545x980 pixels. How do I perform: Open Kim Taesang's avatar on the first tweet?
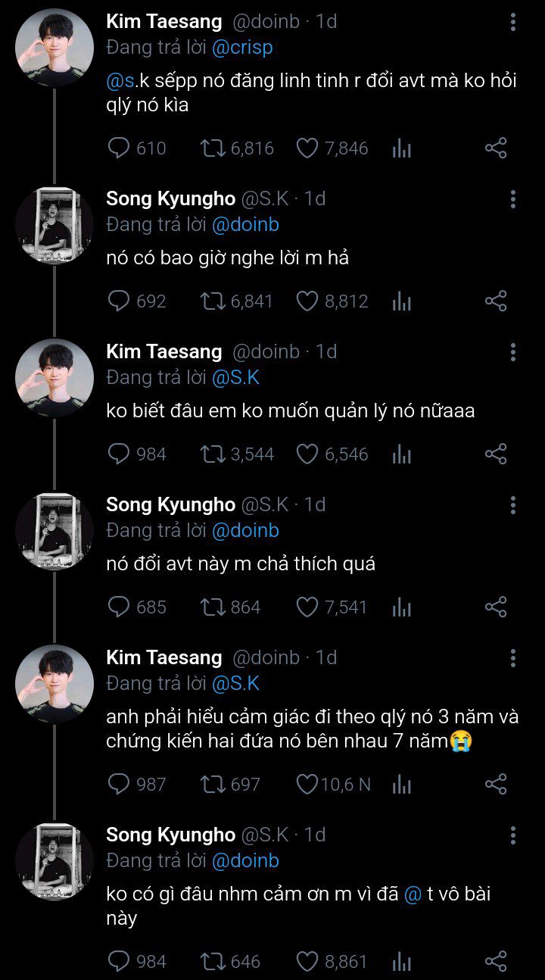click(54, 47)
